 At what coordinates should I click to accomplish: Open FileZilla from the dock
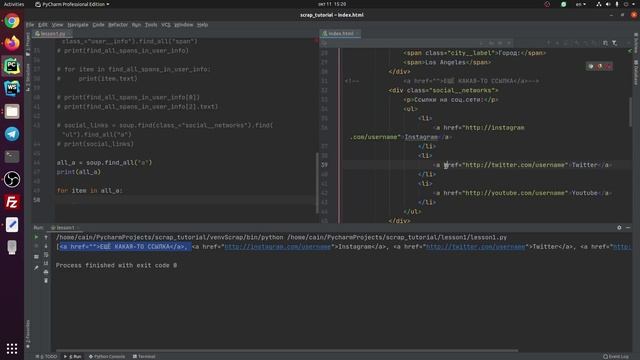point(12,202)
